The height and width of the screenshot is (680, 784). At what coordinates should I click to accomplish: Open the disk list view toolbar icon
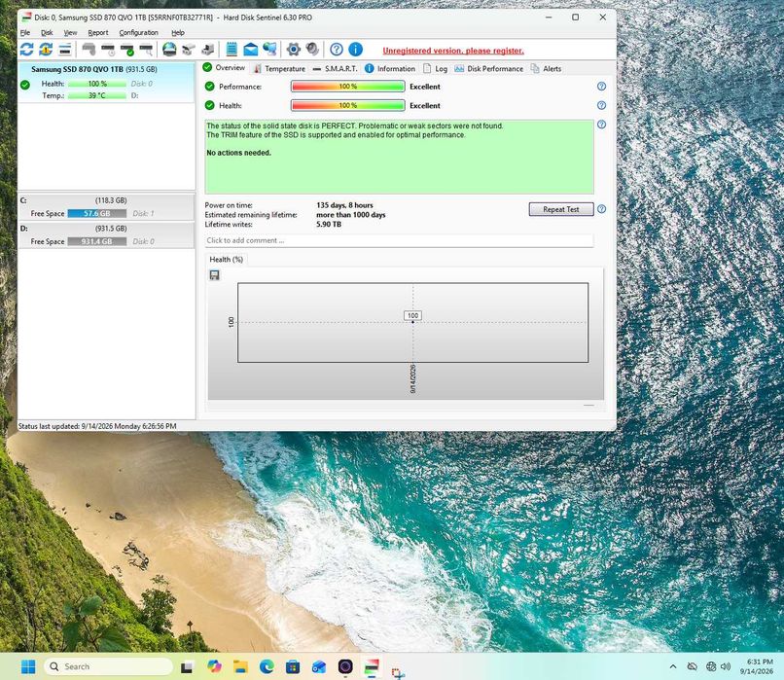tap(65, 49)
